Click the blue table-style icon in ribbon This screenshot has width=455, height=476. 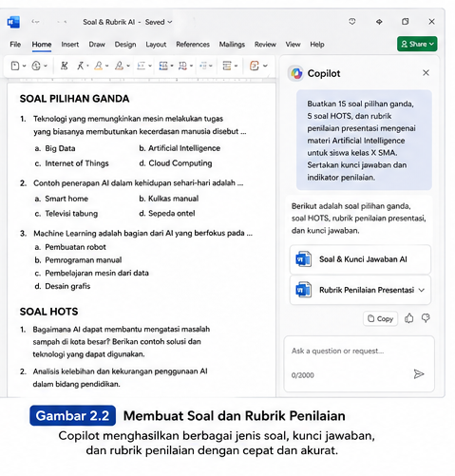(x=163, y=66)
